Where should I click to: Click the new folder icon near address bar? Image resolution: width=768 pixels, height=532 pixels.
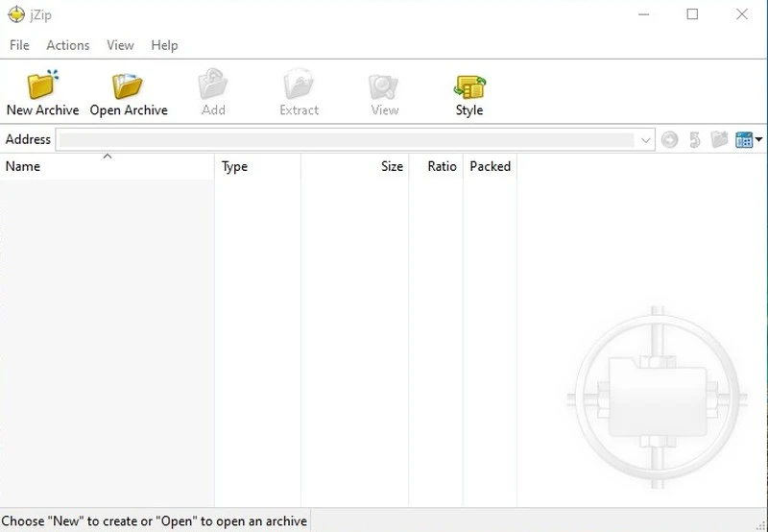point(719,140)
